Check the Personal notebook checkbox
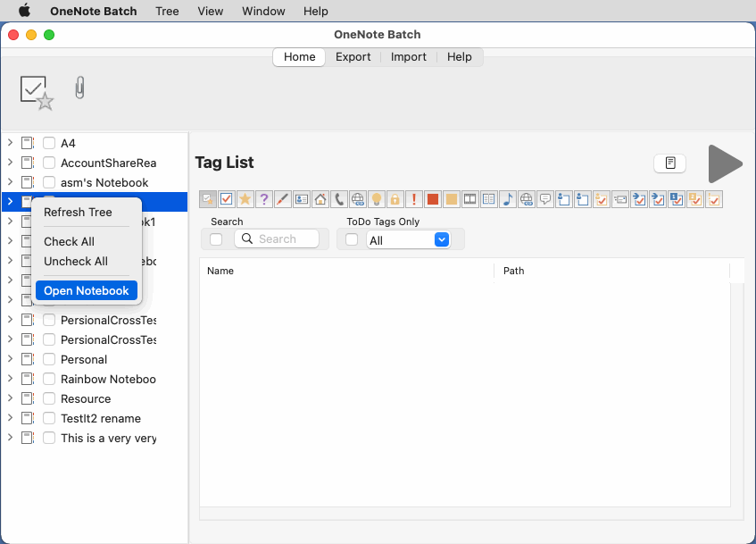The image size is (756, 544). 49,359
